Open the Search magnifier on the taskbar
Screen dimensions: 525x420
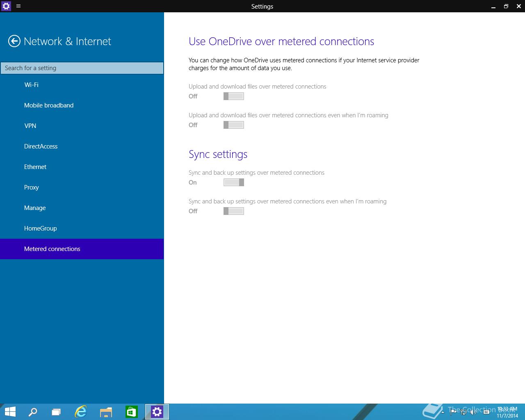click(32, 412)
